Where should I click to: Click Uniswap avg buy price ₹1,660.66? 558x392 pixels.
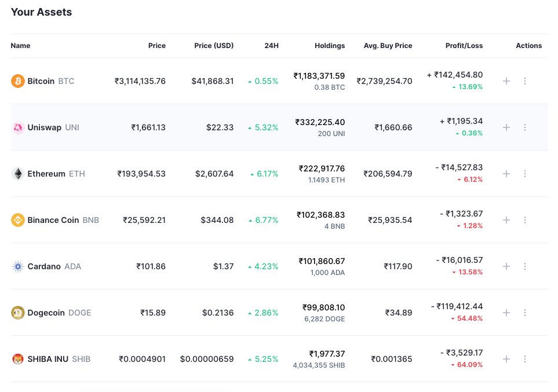(393, 127)
